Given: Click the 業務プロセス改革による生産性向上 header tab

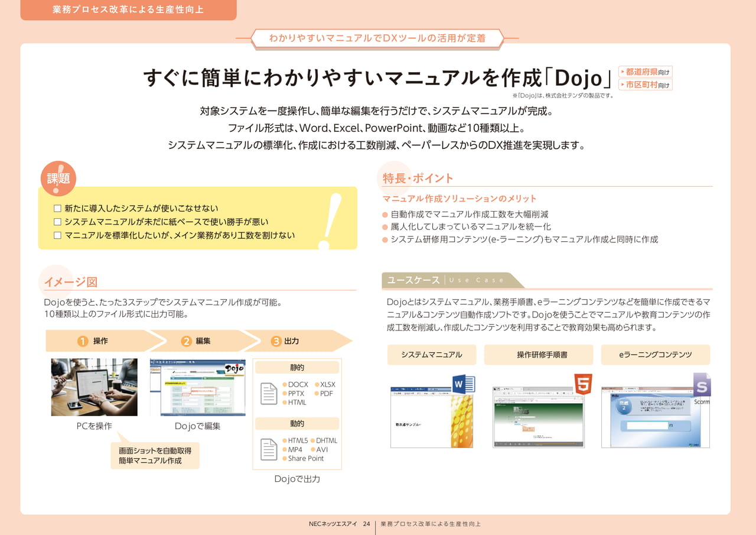Looking at the screenshot, I should (x=128, y=10).
